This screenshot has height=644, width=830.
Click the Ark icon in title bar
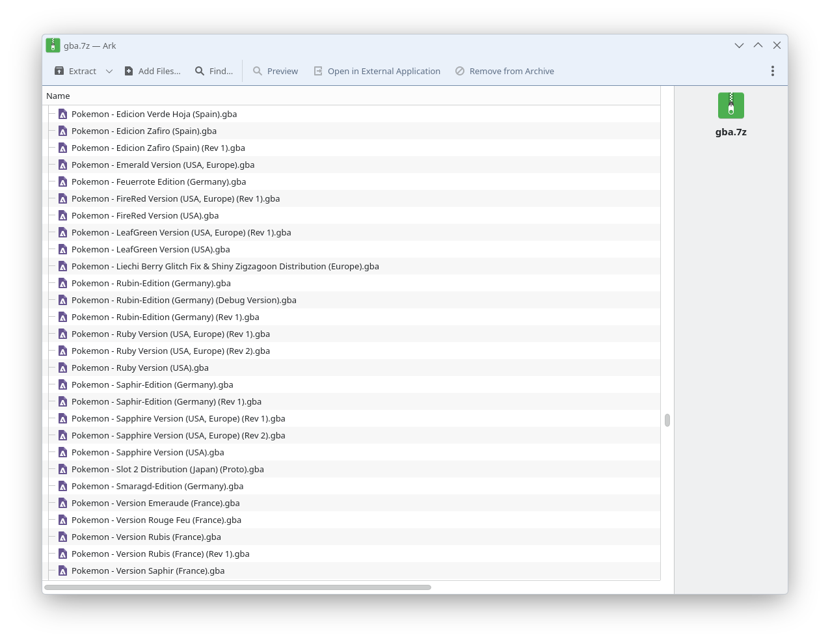[53, 46]
